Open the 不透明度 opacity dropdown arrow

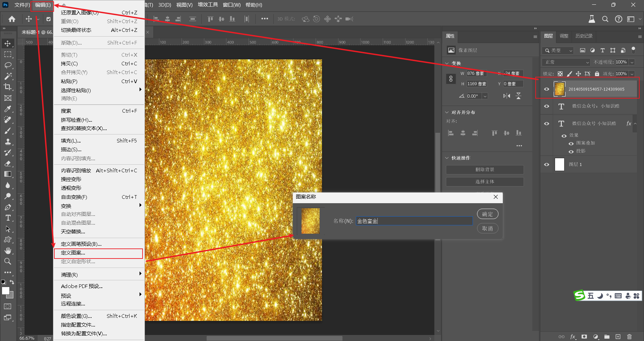(632, 62)
